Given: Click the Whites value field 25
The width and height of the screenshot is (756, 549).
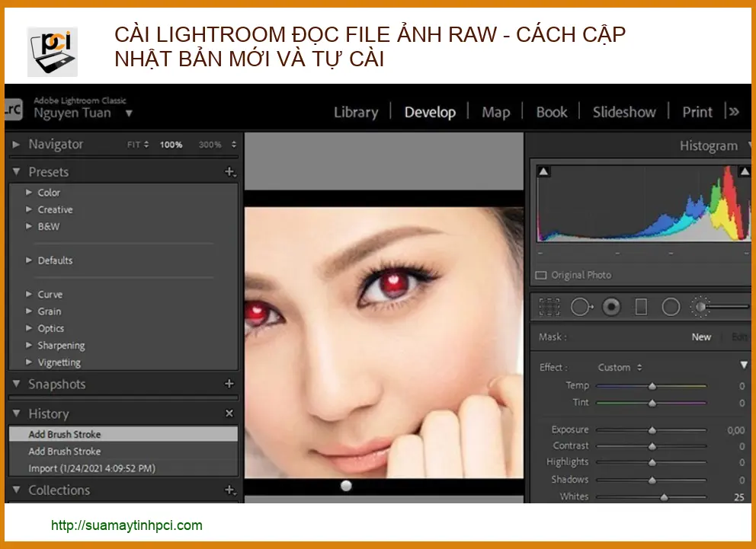Looking at the screenshot, I should [x=739, y=497].
